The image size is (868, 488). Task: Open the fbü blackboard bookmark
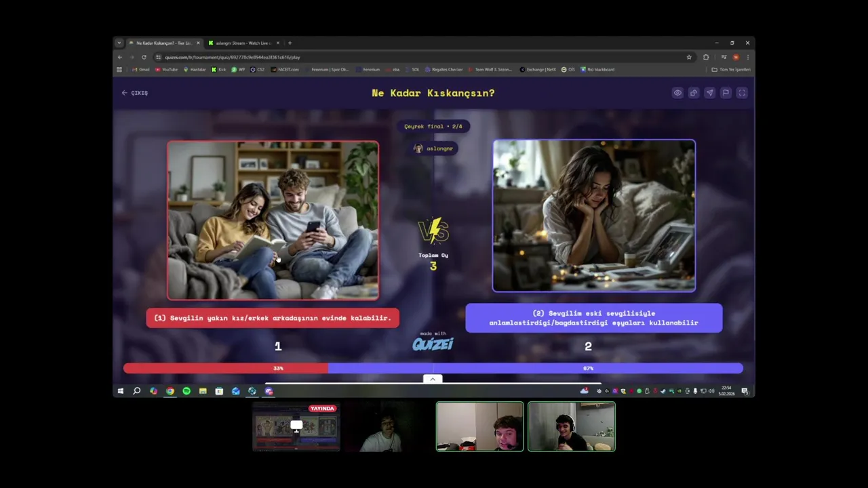tap(597, 69)
